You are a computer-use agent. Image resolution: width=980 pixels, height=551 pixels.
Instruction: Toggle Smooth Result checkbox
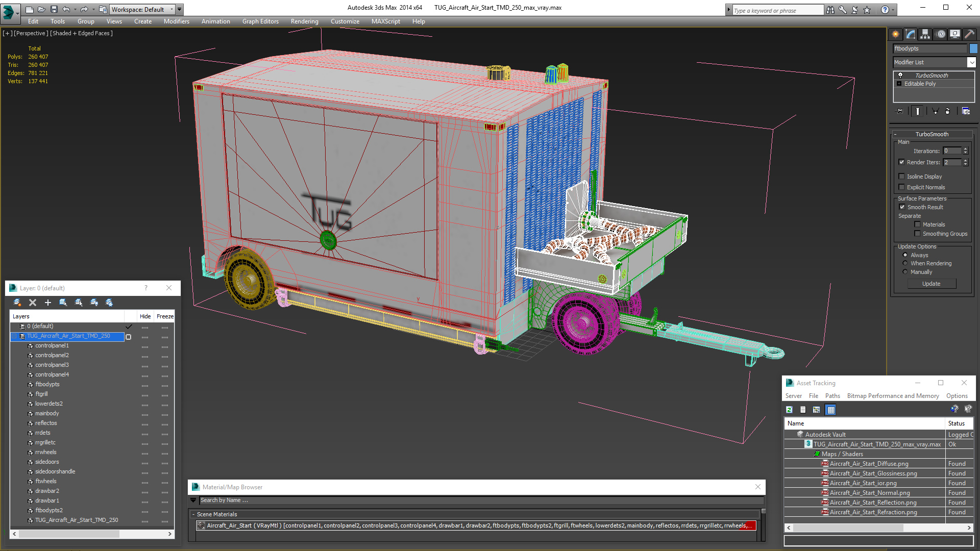(902, 207)
